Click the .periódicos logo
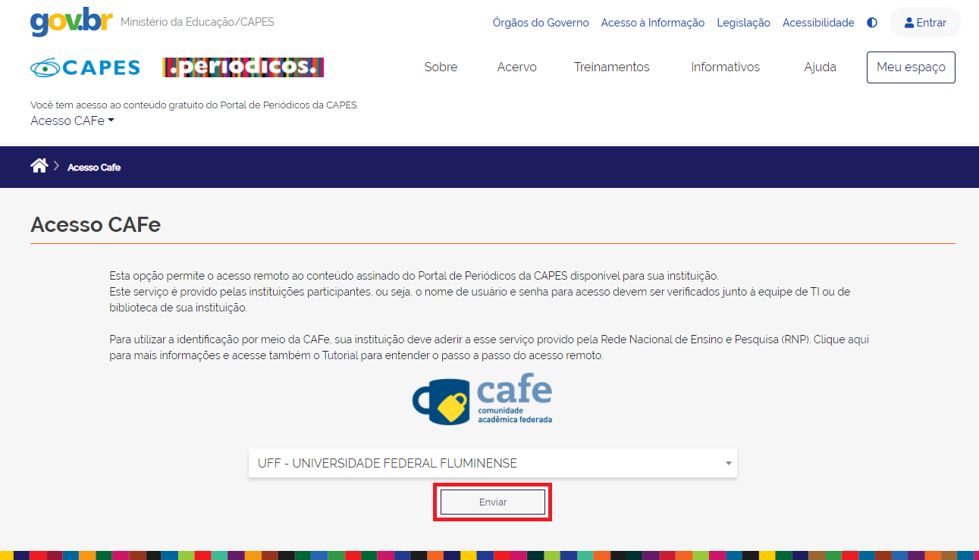 (243, 67)
